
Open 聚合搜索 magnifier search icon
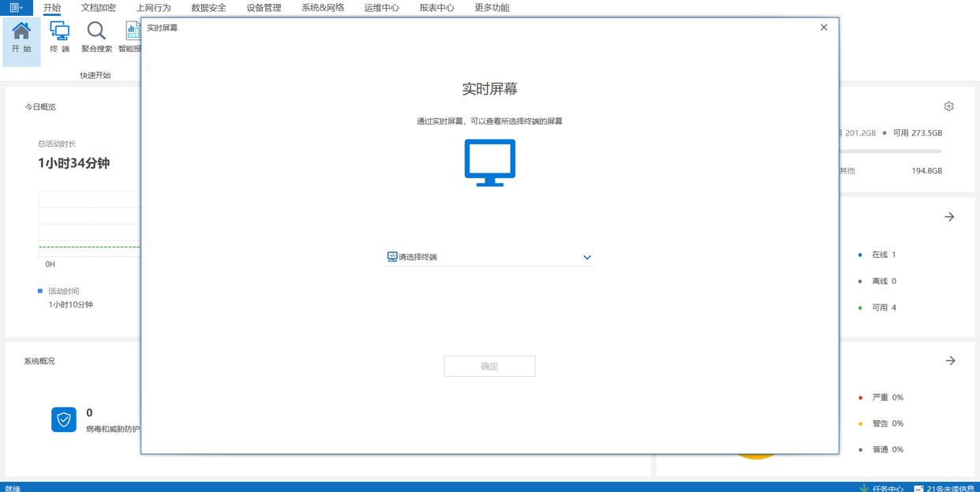click(96, 38)
